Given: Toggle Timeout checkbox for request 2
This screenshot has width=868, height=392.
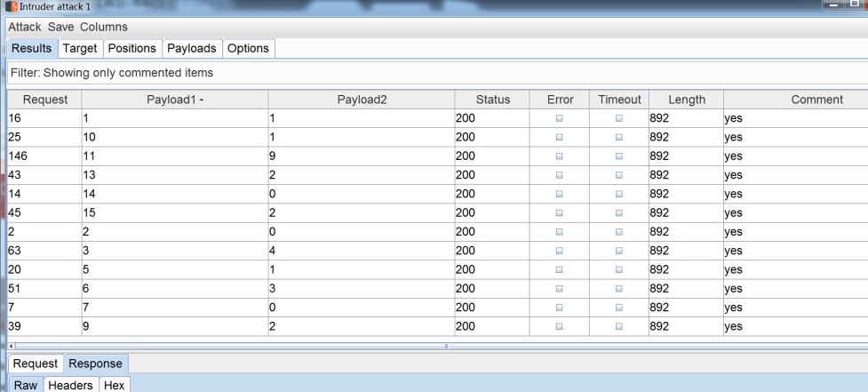Looking at the screenshot, I should pos(619,231).
